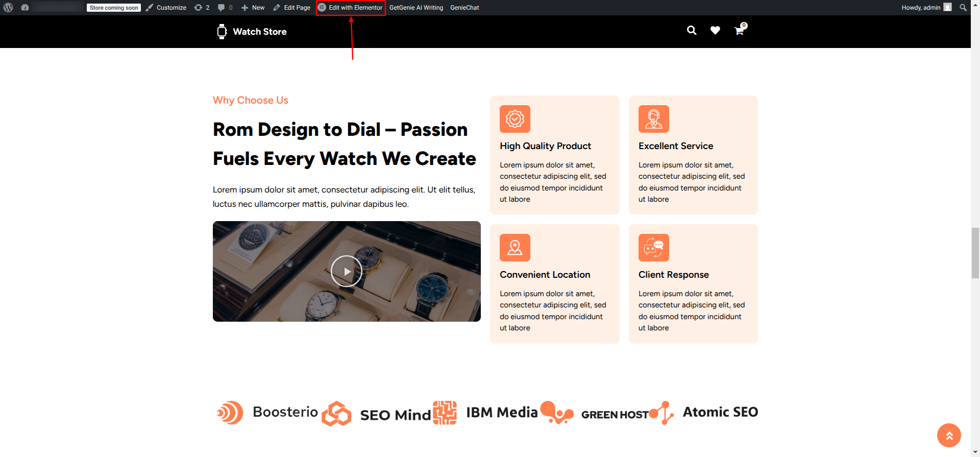The height and width of the screenshot is (457, 980).
Task: Open the site dashboard icon
Action: click(x=25, y=8)
